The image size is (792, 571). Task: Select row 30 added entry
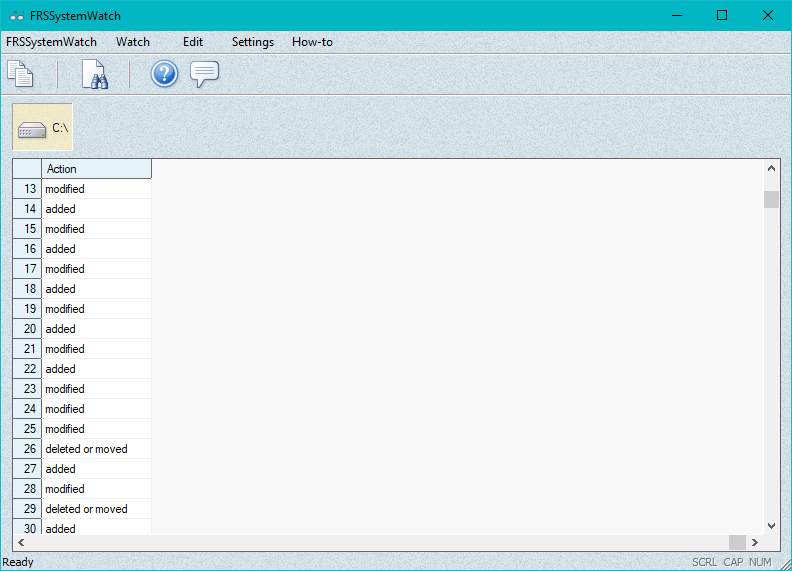(96, 527)
